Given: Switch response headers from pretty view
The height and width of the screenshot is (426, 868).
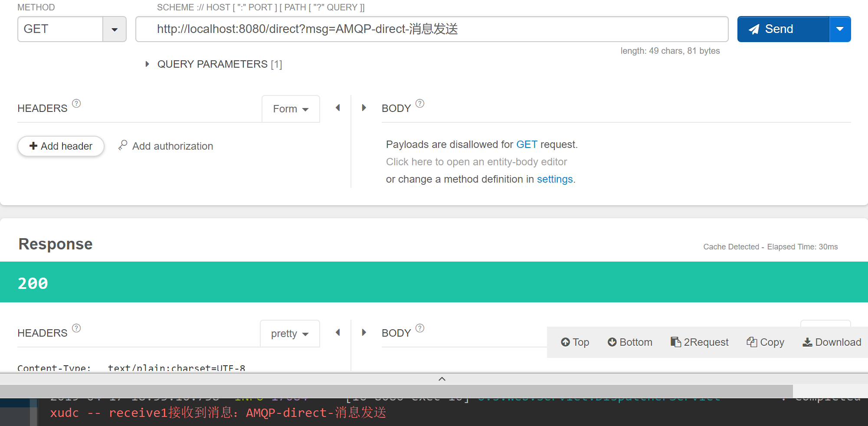Looking at the screenshot, I should point(289,333).
